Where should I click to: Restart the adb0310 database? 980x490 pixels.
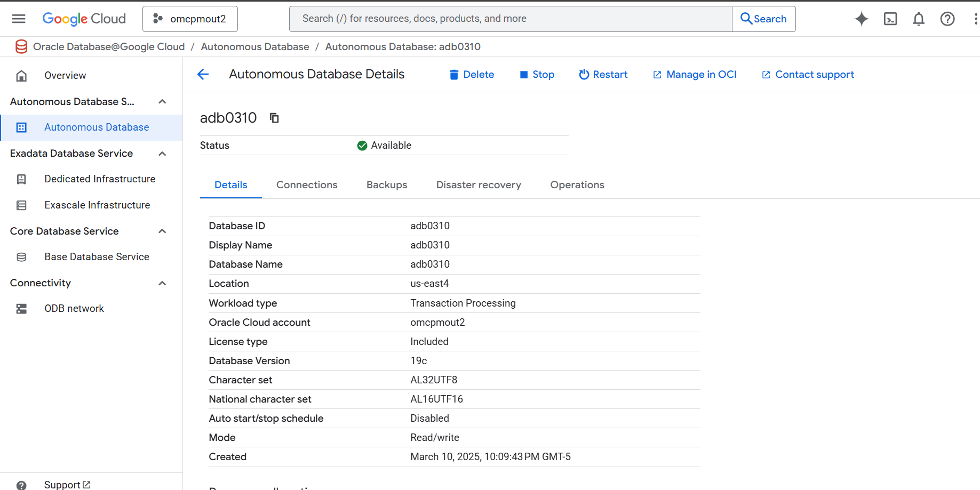pyautogui.click(x=603, y=74)
